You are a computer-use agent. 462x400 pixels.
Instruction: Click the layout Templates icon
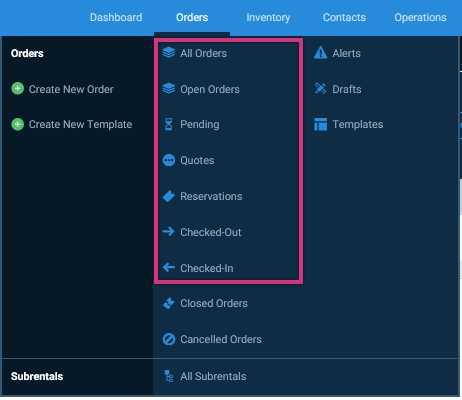point(321,124)
